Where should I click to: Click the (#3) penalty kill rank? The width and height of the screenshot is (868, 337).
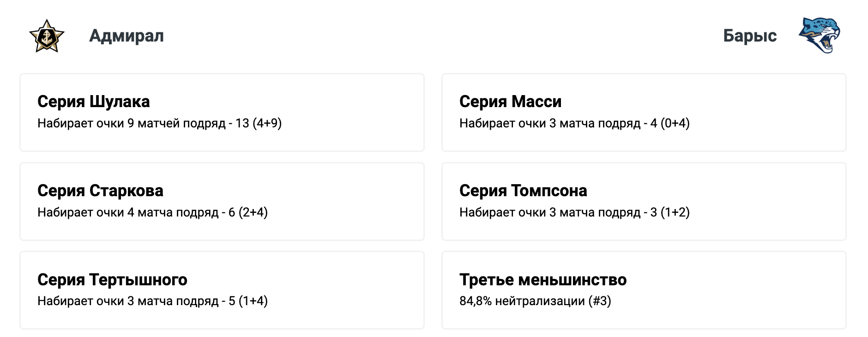[600, 301]
